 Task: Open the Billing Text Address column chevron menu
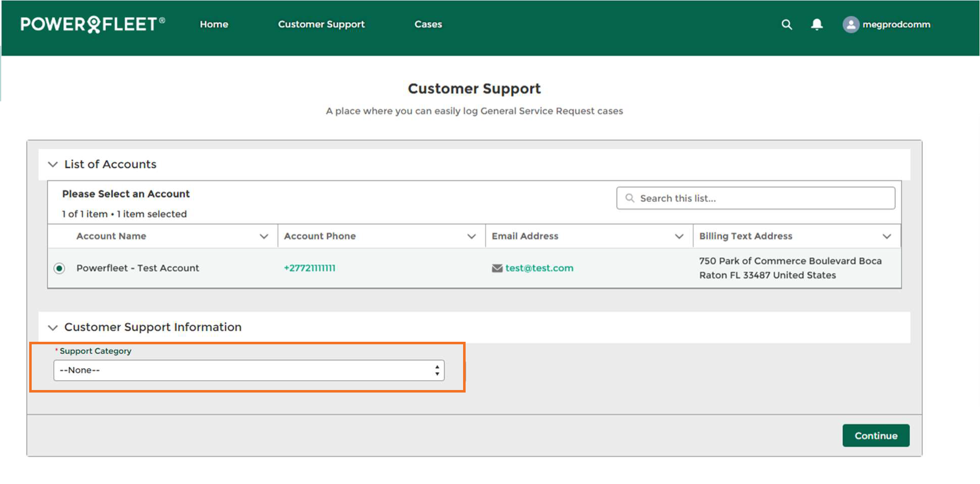887,236
